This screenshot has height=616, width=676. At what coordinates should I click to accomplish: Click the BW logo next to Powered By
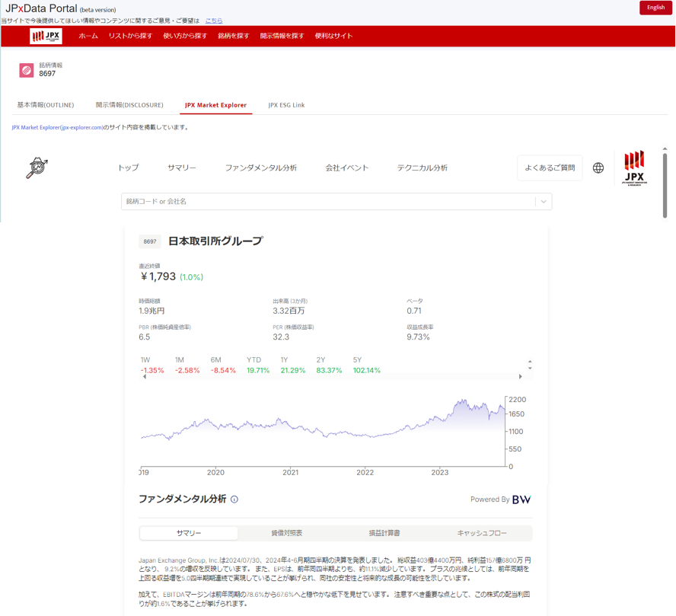pos(521,500)
